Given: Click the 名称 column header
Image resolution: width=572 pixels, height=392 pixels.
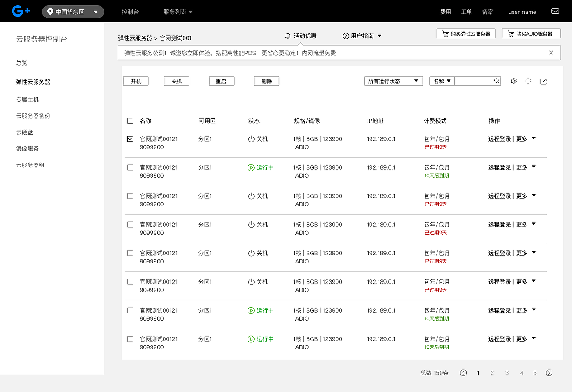Looking at the screenshot, I should click(145, 121).
